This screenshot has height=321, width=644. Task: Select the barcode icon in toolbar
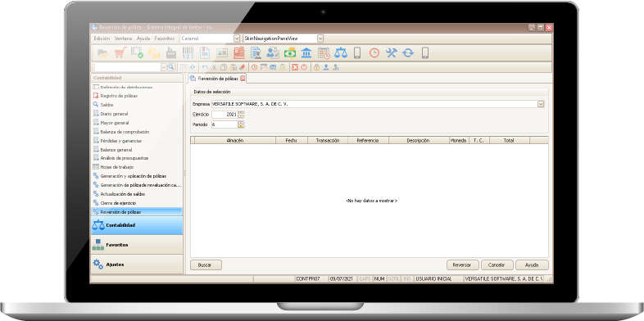188,53
